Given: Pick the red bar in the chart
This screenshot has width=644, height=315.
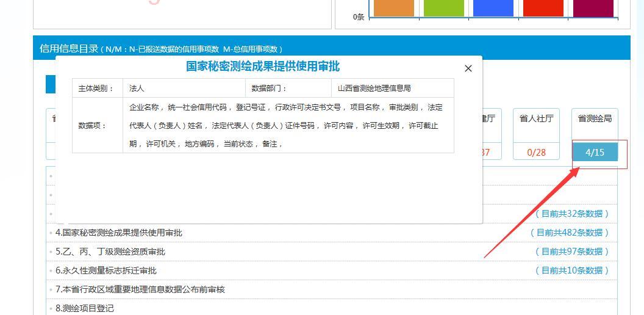Looking at the screenshot, I should (543, 8).
